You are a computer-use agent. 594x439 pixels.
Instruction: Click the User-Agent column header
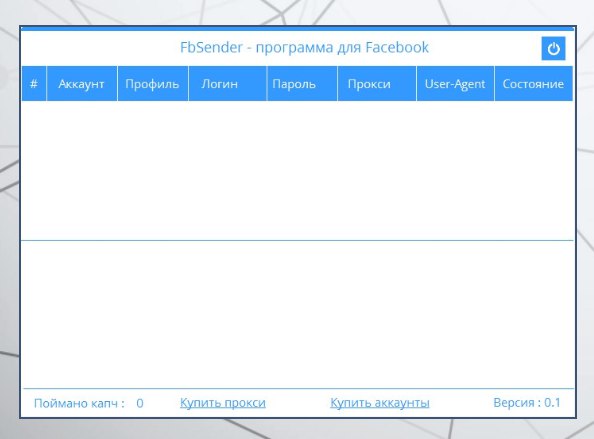[455, 84]
